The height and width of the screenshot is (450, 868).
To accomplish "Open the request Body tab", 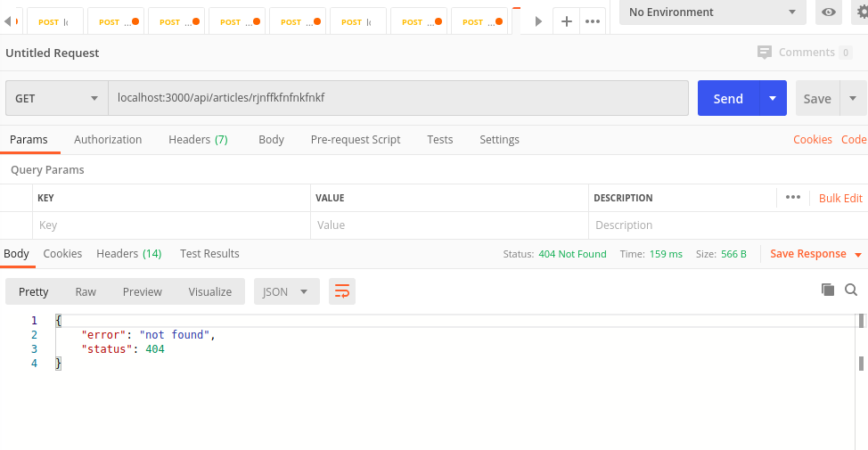I will click(x=271, y=140).
